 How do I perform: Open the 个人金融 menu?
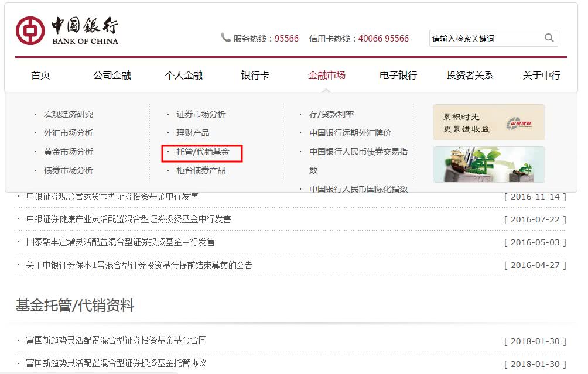(185, 75)
